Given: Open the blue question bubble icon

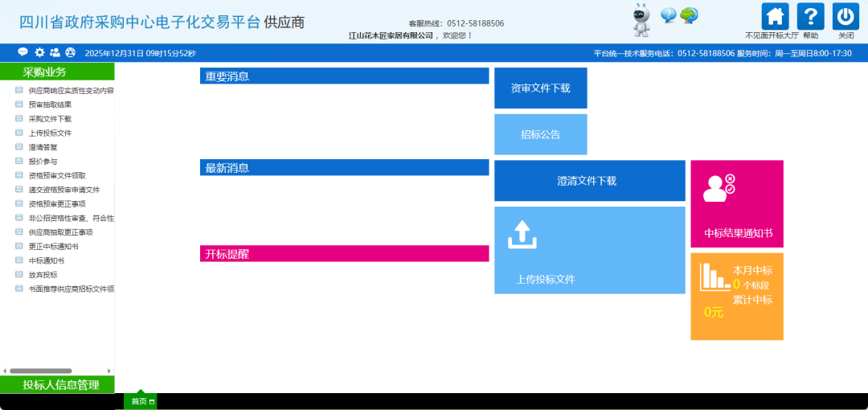Looking at the screenshot, I should [x=668, y=15].
